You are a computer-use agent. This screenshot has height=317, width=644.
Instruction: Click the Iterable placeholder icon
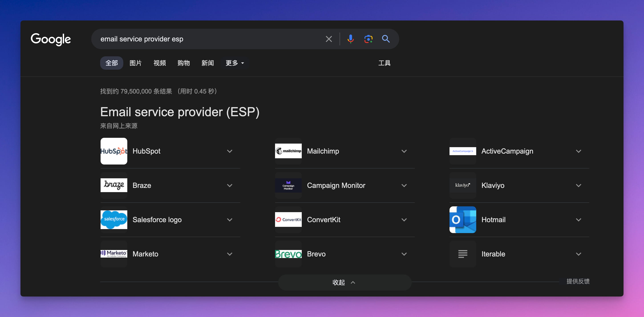(x=462, y=254)
